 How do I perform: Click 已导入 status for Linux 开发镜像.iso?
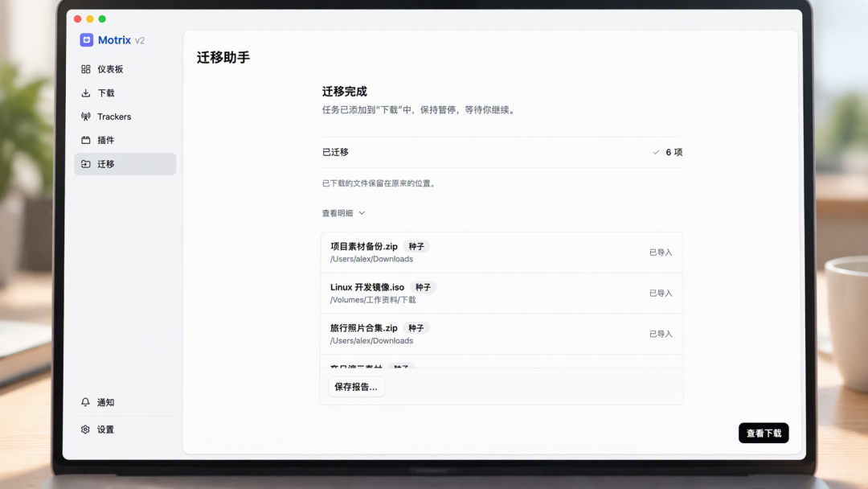[x=661, y=293]
